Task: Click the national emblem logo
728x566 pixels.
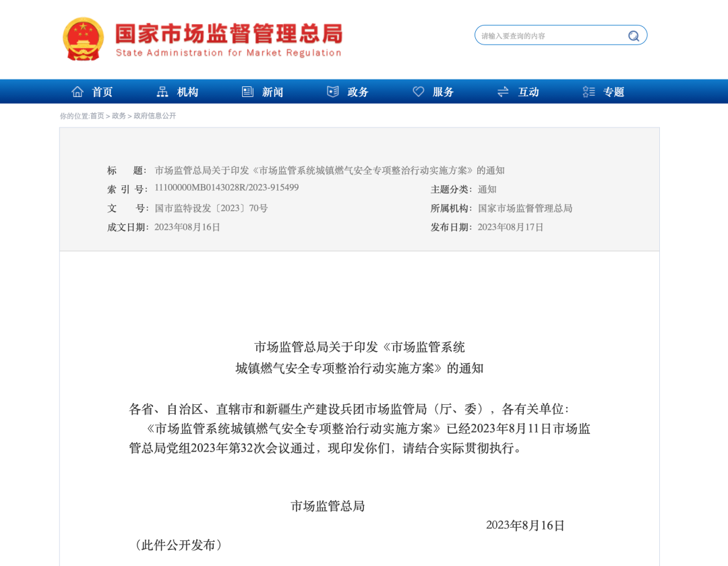Action: click(83, 40)
